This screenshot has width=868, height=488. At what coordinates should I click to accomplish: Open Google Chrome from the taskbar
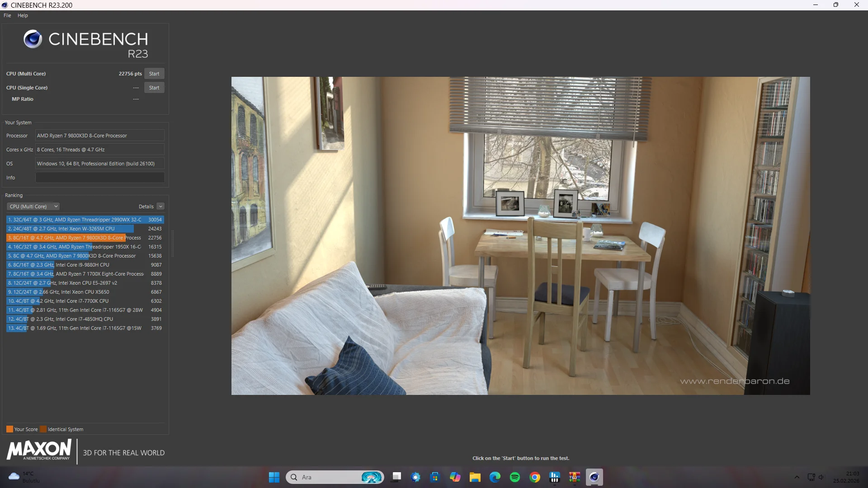534,477
